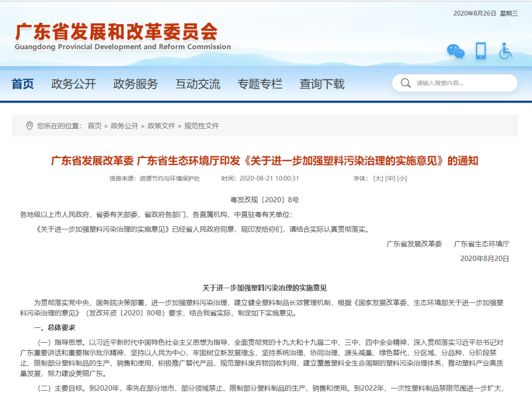Click the 政策文件 breadcrumb link
This screenshot has width=532, height=394.
(161, 126)
